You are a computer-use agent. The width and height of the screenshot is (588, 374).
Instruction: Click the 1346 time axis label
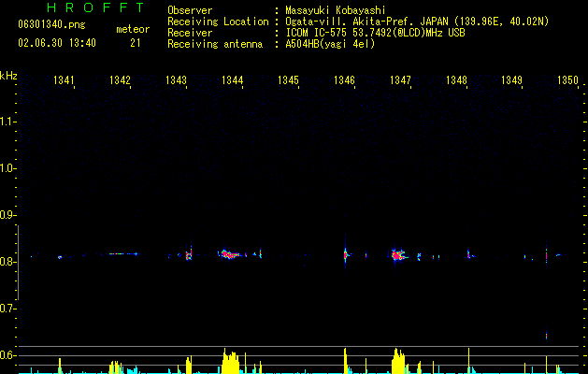coord(344,80)
